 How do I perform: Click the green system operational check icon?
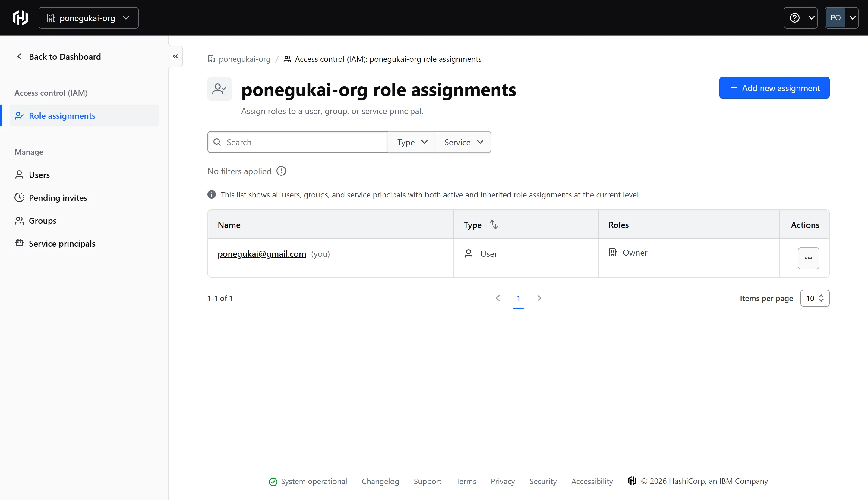(x=273, y=482)
